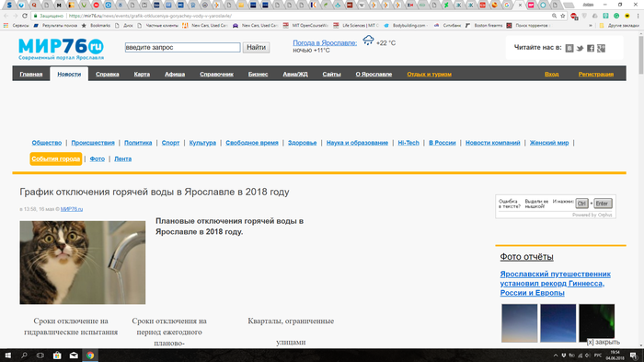Click the Найти search button
Screen dimensions: 644x362
pos(256,47)
